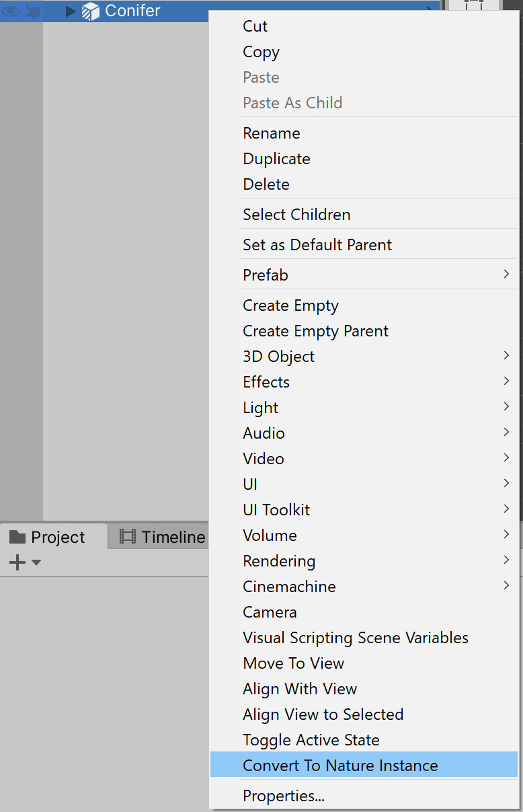Click the plus create asset button
The height and width of the screenshot is (812, 523).
point(17,562)
